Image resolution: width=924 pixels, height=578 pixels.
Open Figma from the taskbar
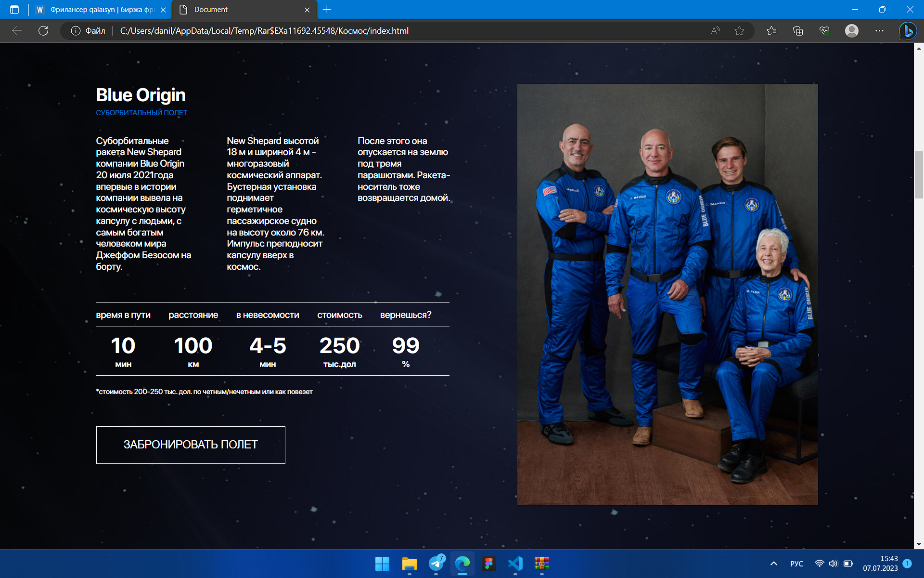coord(489,564)
